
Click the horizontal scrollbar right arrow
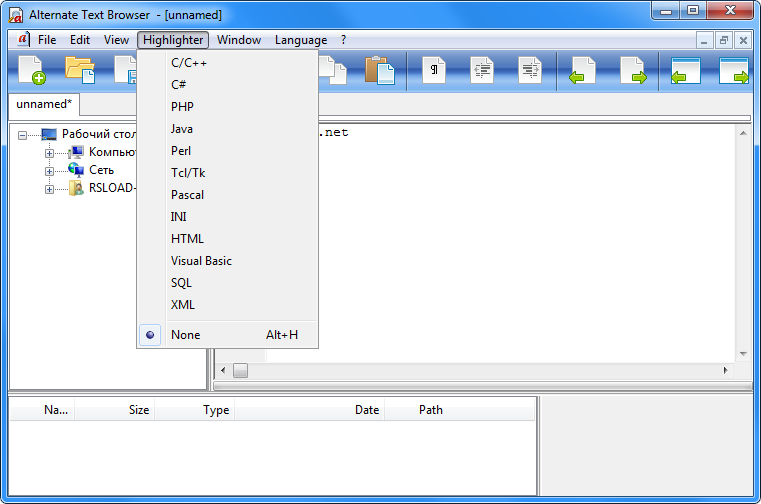coord(725,370)
